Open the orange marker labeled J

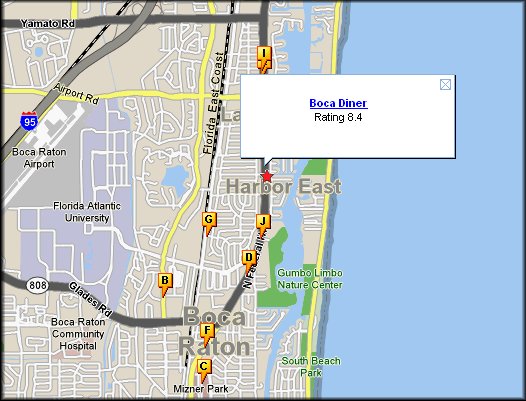pyautogui.click(x=263, y=225)
